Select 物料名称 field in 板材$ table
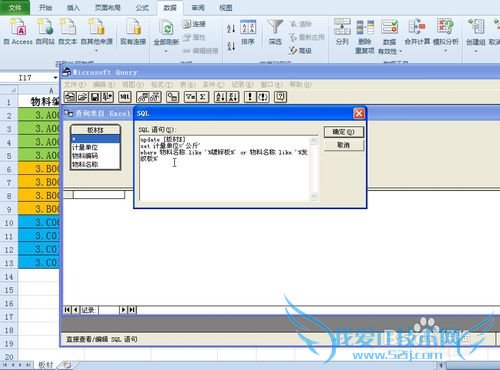 click(85, 164)
